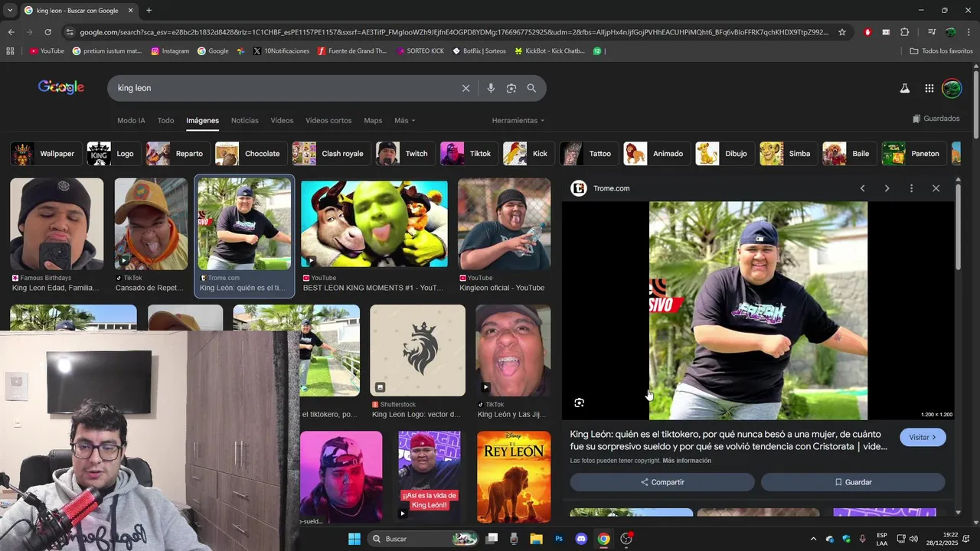Viewport: 980px width, 551px height.
Task: Switch to Noticias tab
Action: point(245,120)
